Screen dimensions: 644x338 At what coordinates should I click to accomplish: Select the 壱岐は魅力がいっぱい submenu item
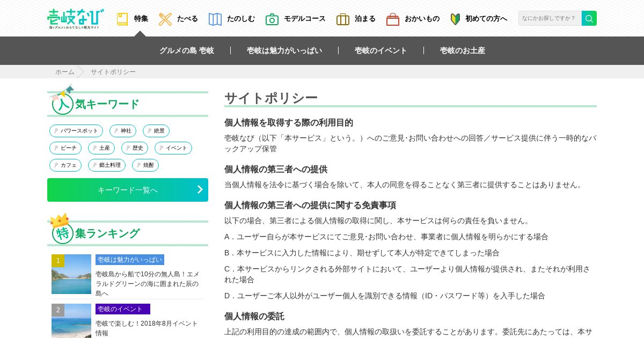coord(284,50)
